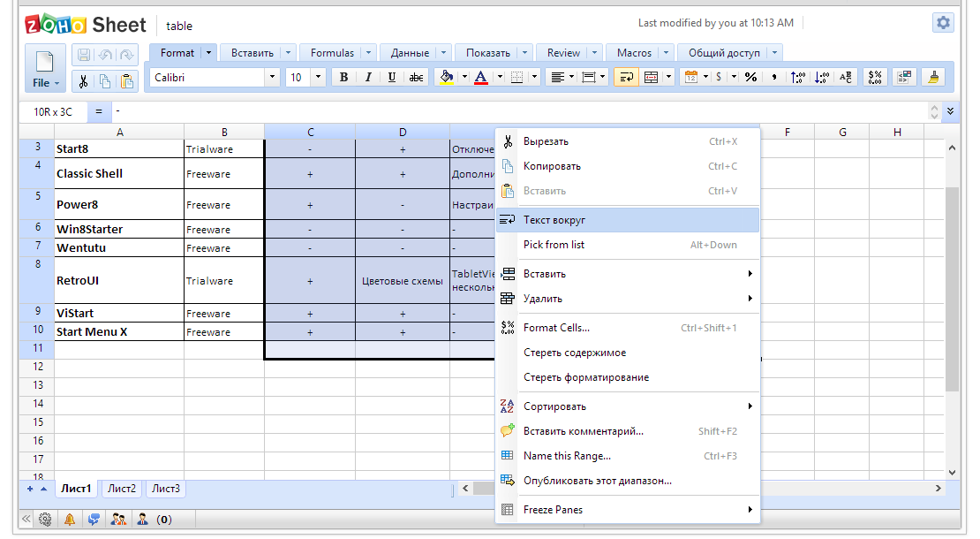Click the format painter brush icon
Image resolution: width=980 pixels, height=539 pixels.
pyautogui.click(x=933, y=77)
